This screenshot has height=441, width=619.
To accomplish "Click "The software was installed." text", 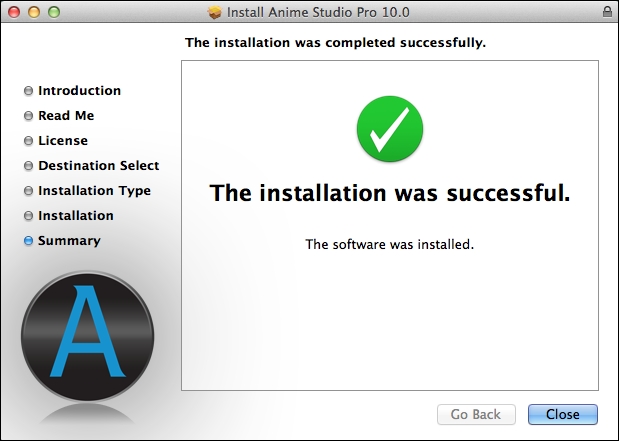I will point(389,244).
